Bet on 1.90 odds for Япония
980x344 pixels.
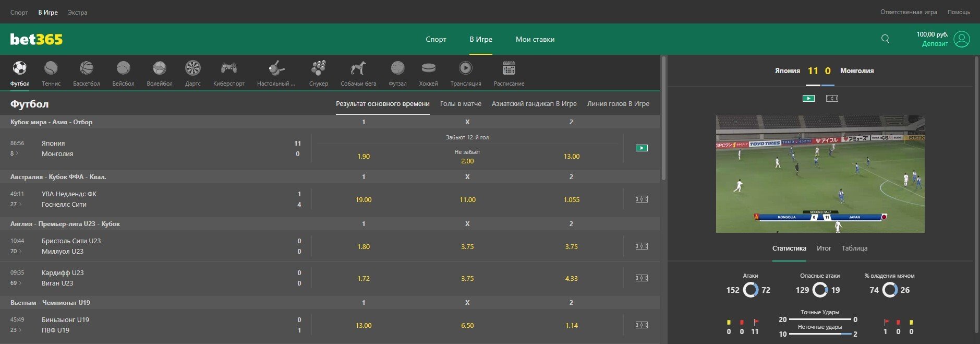364,157
